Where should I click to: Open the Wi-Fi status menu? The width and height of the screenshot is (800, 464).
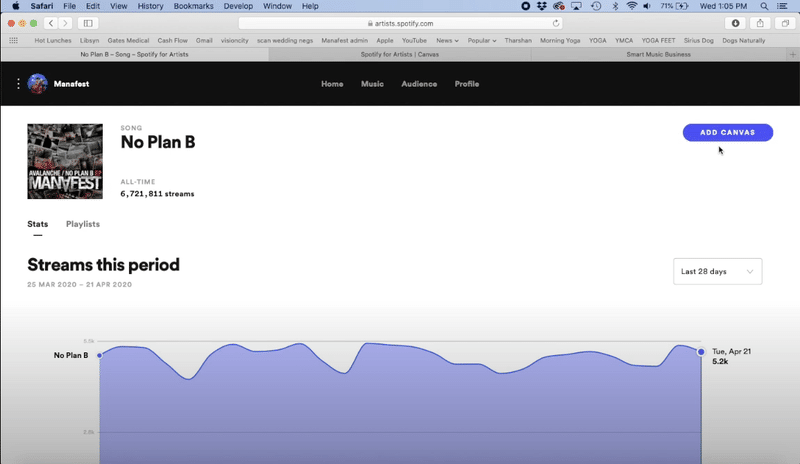[632, 6]
